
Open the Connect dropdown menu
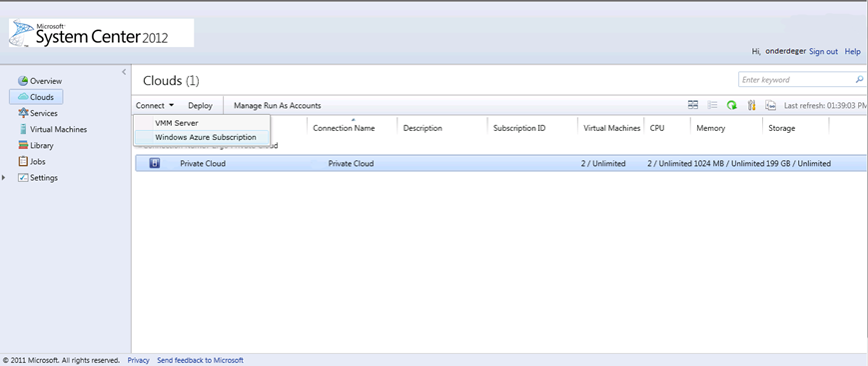pos(155,105)
